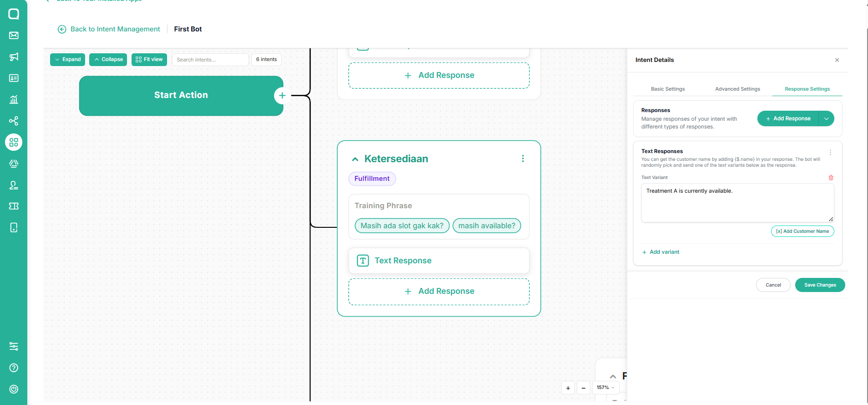Open the ticket icon in sidebar
The height and width of the screenshot is (405, 868).
coord(14,206)
